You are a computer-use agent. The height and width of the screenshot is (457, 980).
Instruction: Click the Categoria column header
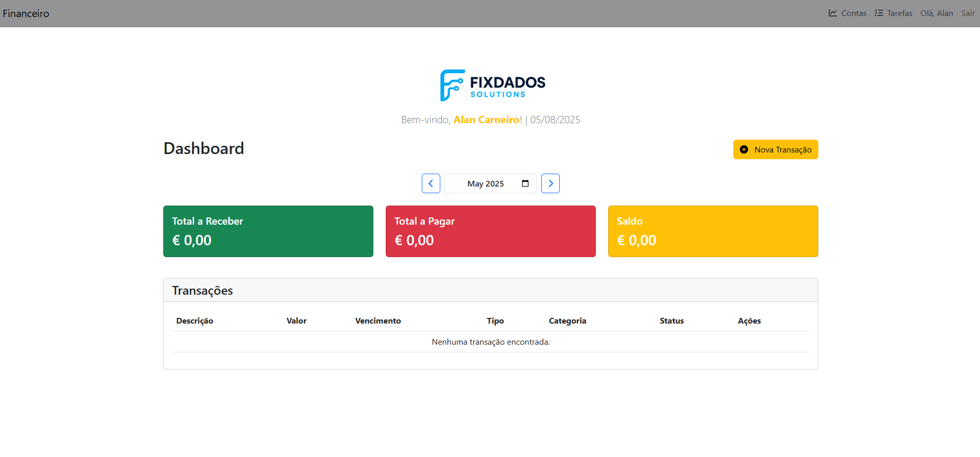click(x=568, y=320)
